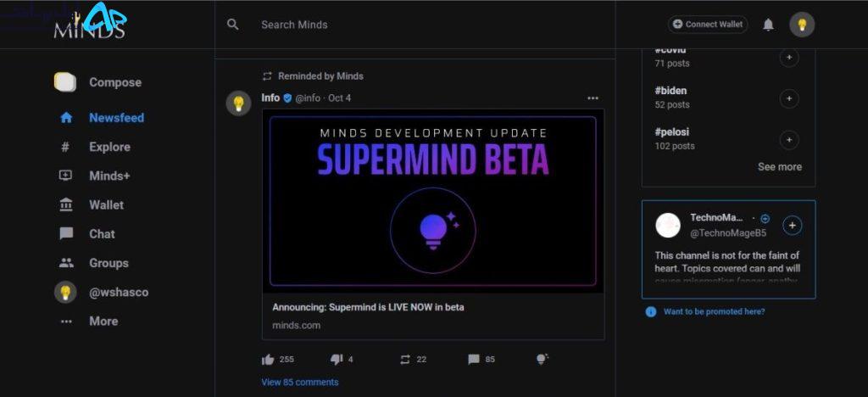Click the minds.com link domain
The image size is (868, 397).
pos(296,325)
